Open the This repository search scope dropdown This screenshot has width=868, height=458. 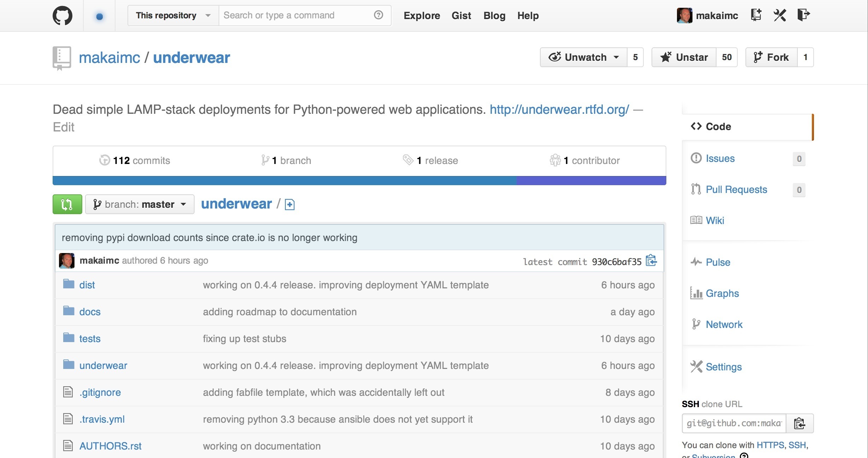(x=173, y=16)
